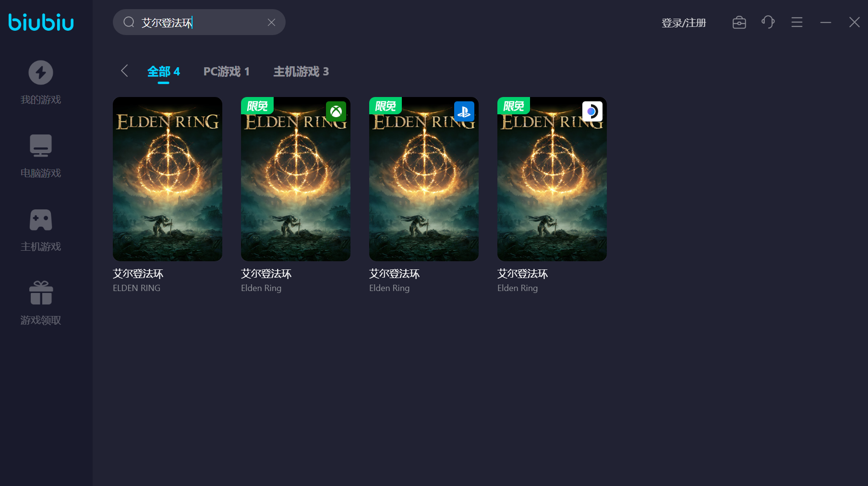Image resolution: width=868 pixels, height=486 pixels.
Task: Open the toolbox icon in header
Action: (x=739, y=22)
